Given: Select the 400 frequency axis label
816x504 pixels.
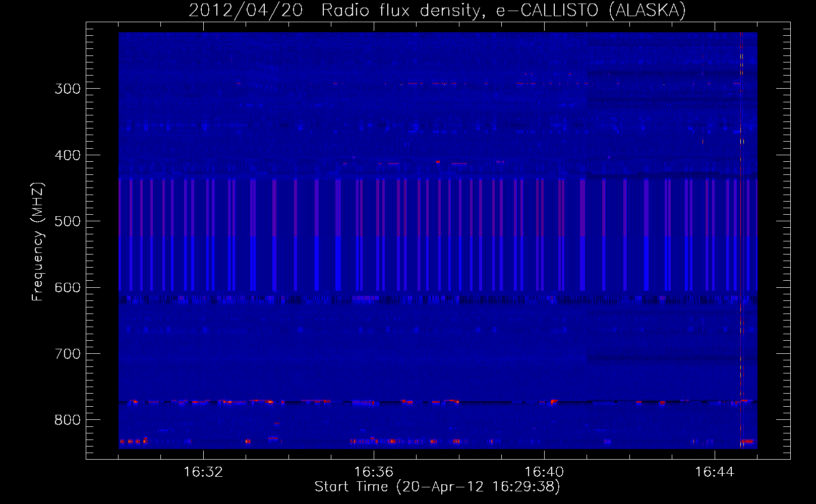Looking at the screenshot, I should coord(68,155).
